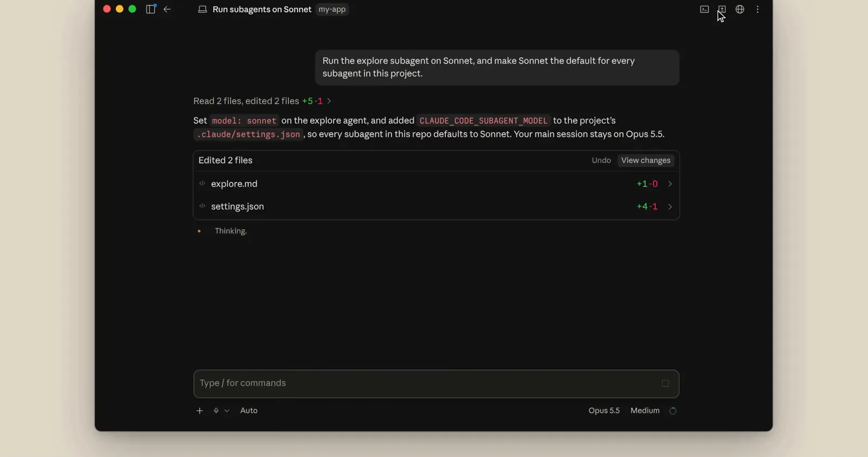Undo the edited files changes
Image resolution: width=868 pixels, height=457 pixels.
601,161
